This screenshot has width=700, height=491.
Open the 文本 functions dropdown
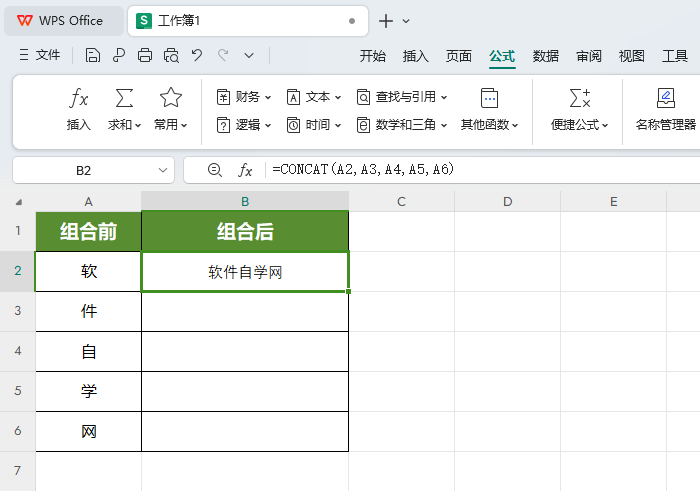pyautogui.click(x=314, y=97)
